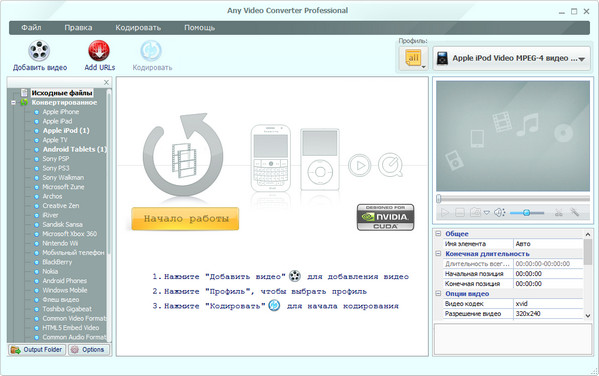Collapse the Общее properties section
This screenshot has width=599, height=376.
pyautogui.click(x=438, y=233)
